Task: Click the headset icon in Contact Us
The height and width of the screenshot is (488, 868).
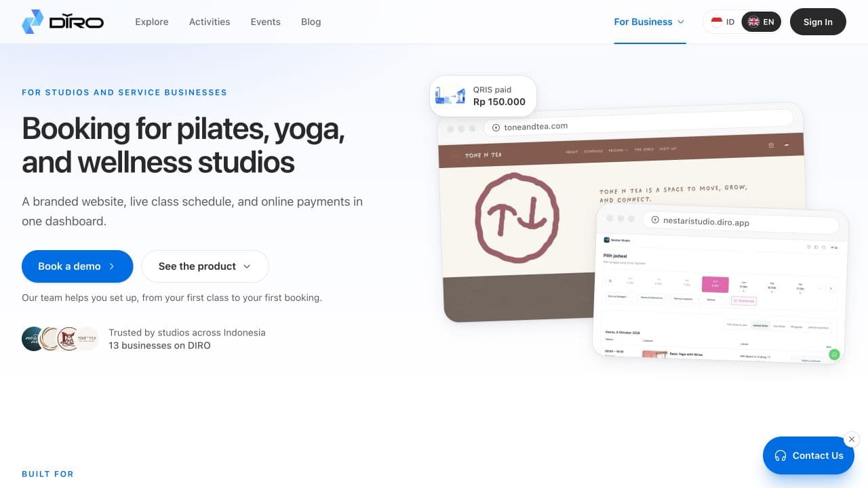Action: click(781, 455)
